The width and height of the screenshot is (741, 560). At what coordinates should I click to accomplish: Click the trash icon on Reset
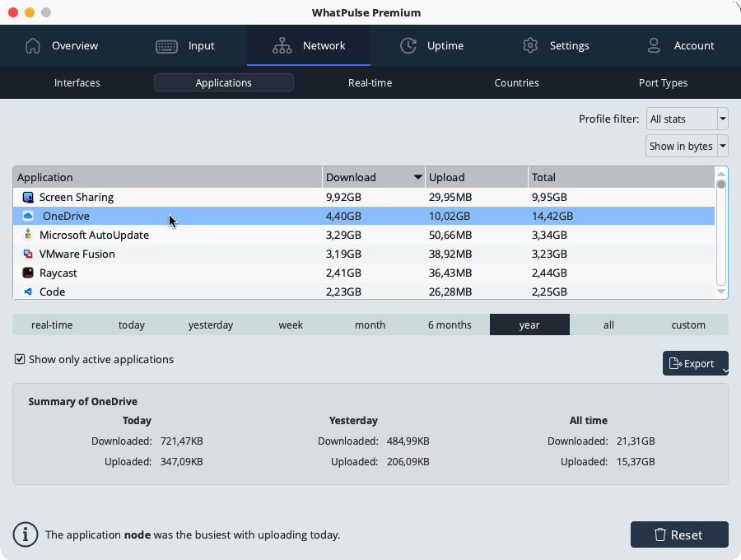(659, 534)
